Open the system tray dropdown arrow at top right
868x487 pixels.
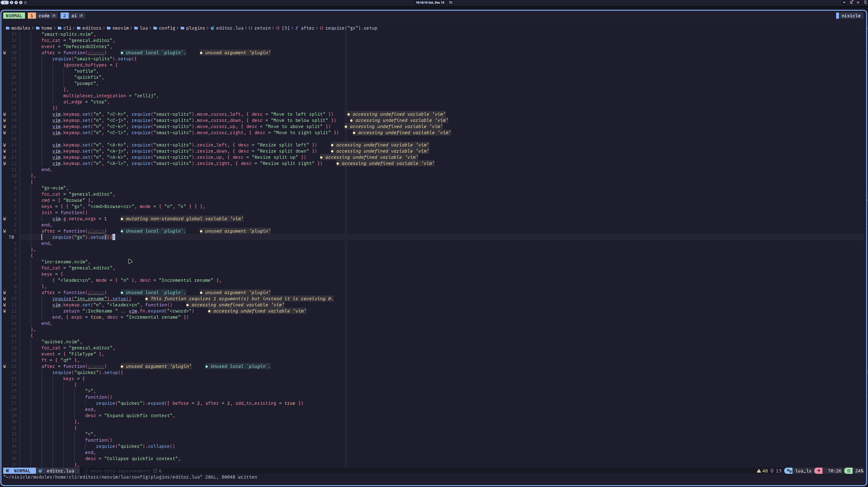point(844,2)
